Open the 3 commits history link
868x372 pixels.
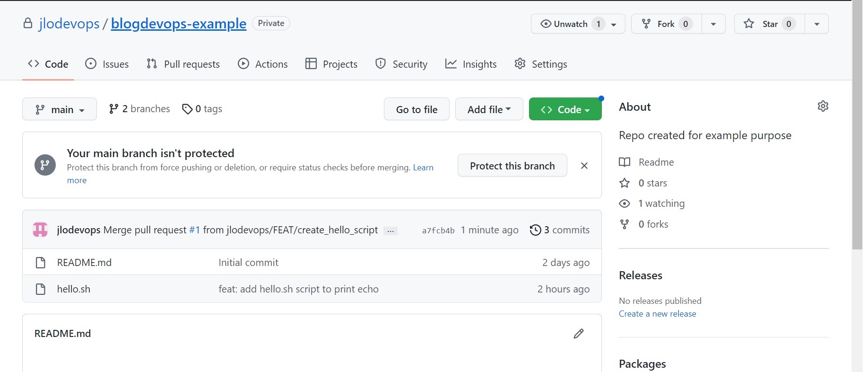tap(560, 230)
